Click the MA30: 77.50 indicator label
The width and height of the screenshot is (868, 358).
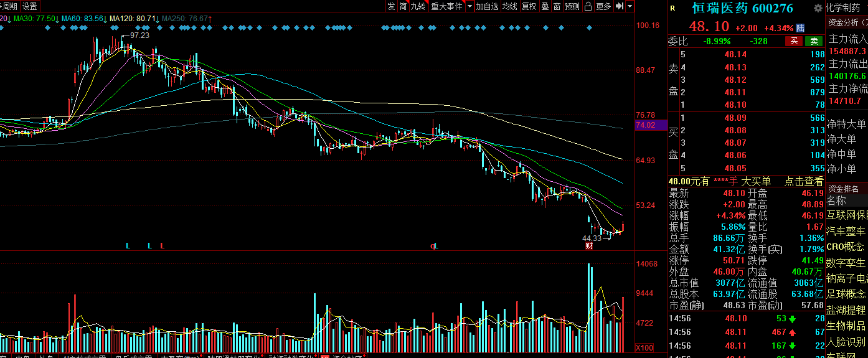pos(35,19)
